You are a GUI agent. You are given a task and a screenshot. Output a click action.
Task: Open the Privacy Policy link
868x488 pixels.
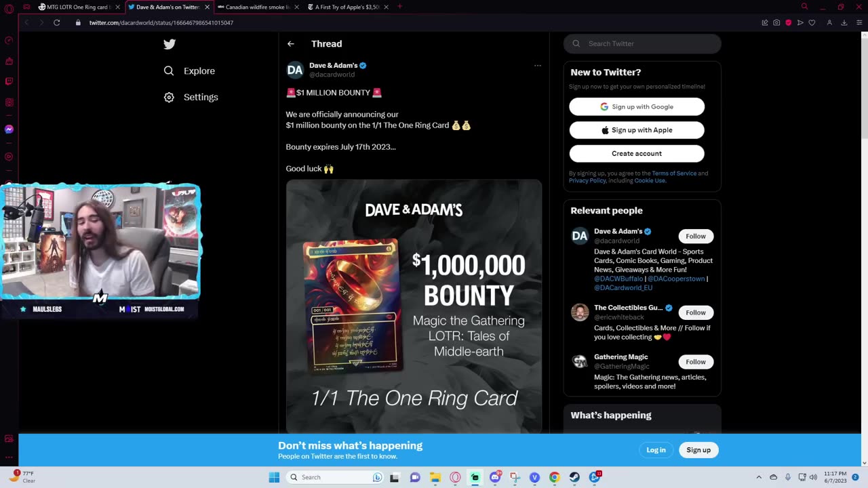[x=587, y=181]
